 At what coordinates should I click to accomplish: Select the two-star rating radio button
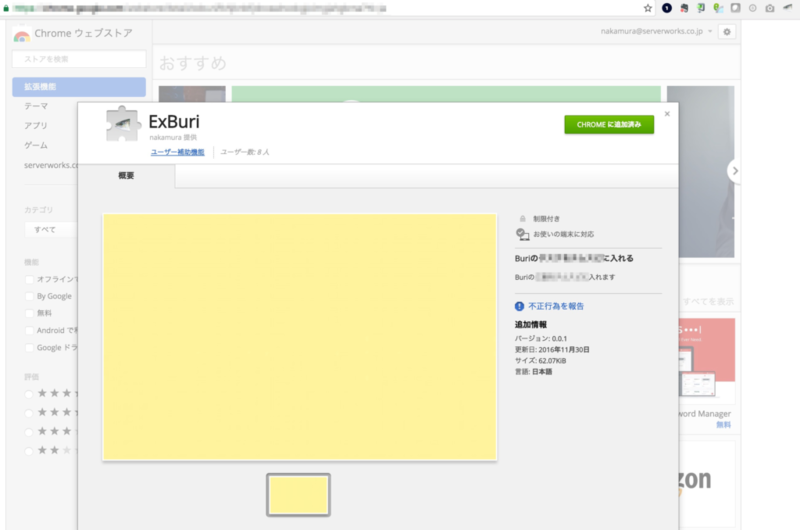tap(29, 451)
